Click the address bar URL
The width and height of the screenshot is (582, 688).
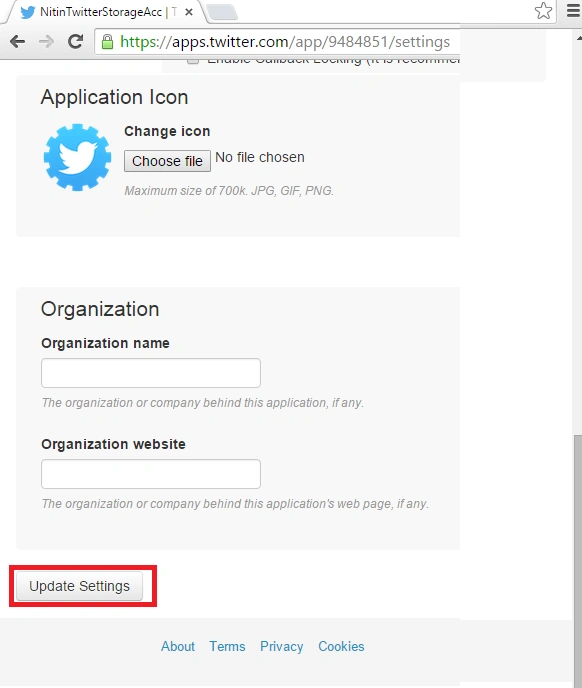pyautogui.click(x=285, y=42)
